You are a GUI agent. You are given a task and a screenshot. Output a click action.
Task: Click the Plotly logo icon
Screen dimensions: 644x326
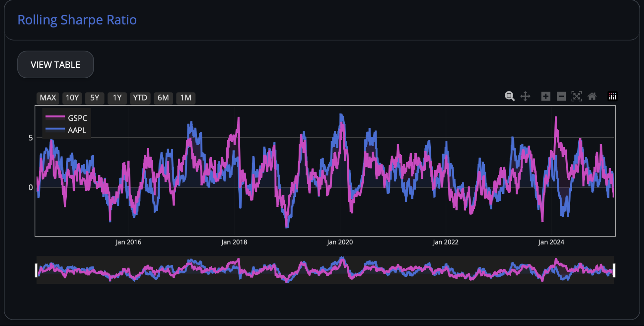(612, 96)
